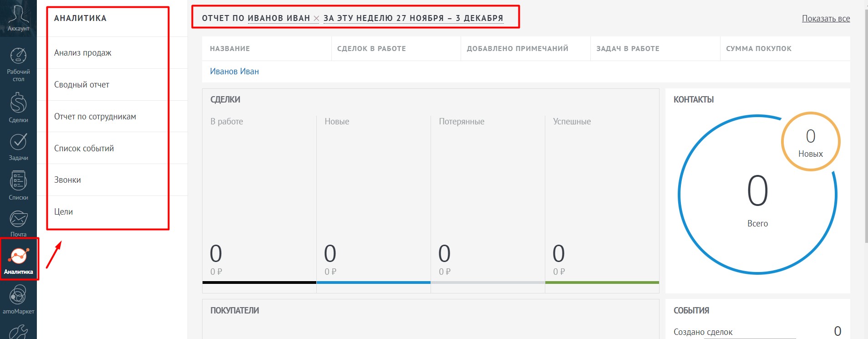Open Почта envelope icon
868x339 pixels.
18,223
